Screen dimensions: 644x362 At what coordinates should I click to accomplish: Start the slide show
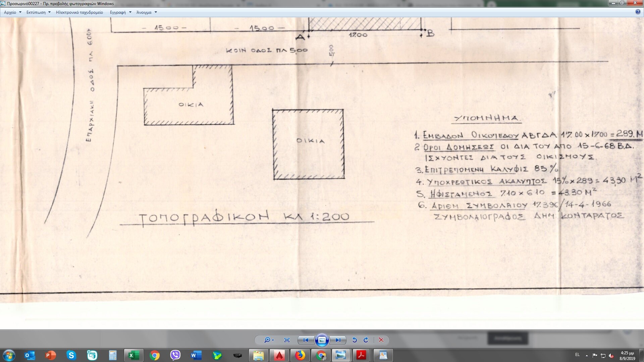click(322, 340)
